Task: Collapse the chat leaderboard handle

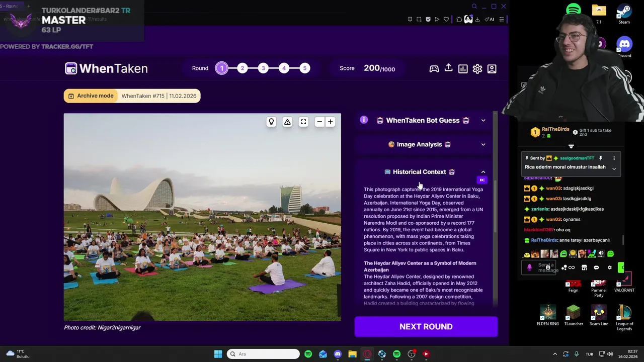Action: pos(571,146)
